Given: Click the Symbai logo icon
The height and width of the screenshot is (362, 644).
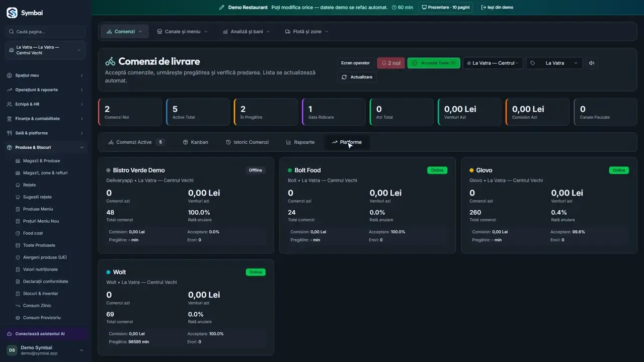Looking at the screenshot, I should 12,13.
